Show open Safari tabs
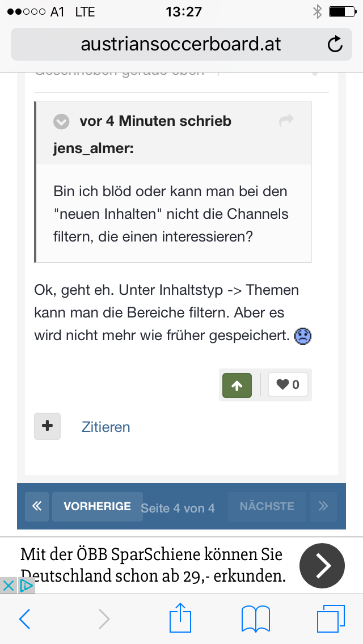 (331, 619)
